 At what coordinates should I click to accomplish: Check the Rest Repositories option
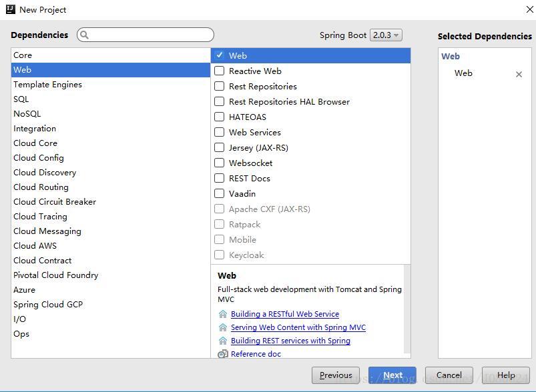(x=219, y=86)
